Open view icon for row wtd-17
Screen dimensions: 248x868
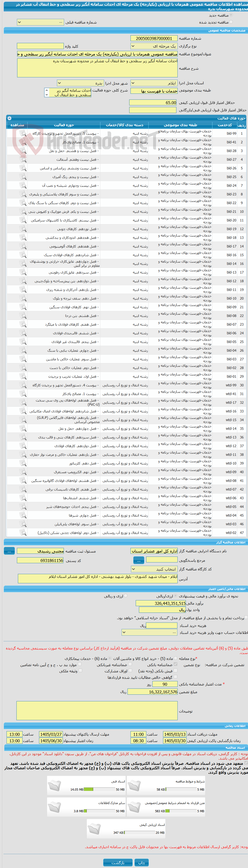coord(23,403)
